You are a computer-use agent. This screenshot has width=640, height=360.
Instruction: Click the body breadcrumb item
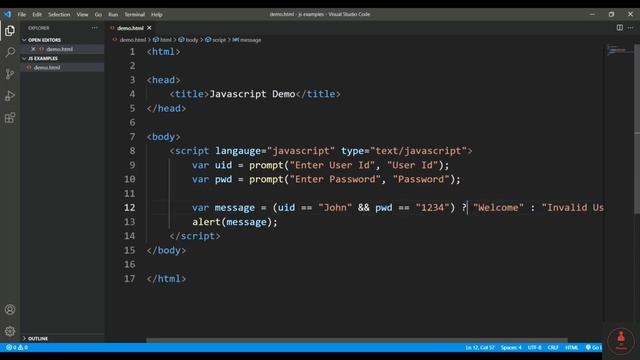(191, 40)
